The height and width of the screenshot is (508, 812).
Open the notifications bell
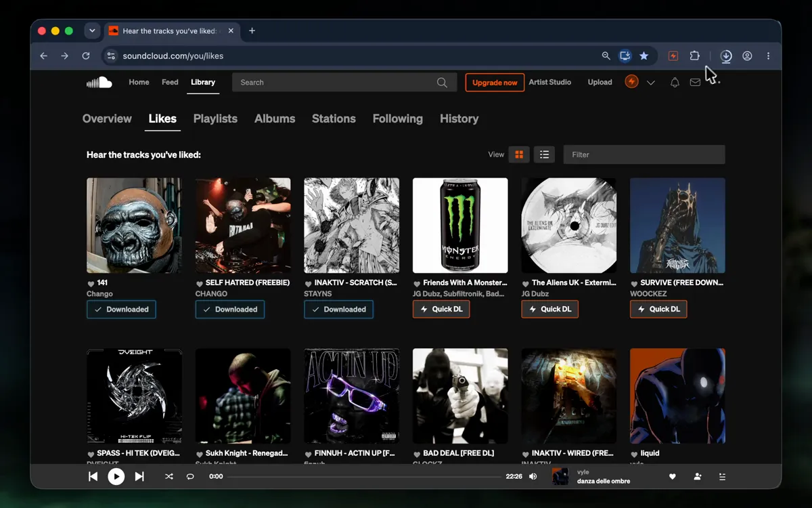click(x=675, y=83)
